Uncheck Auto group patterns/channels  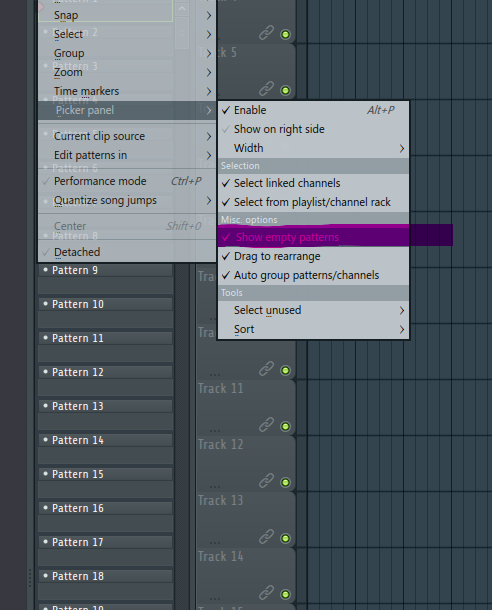pos(313,275)
